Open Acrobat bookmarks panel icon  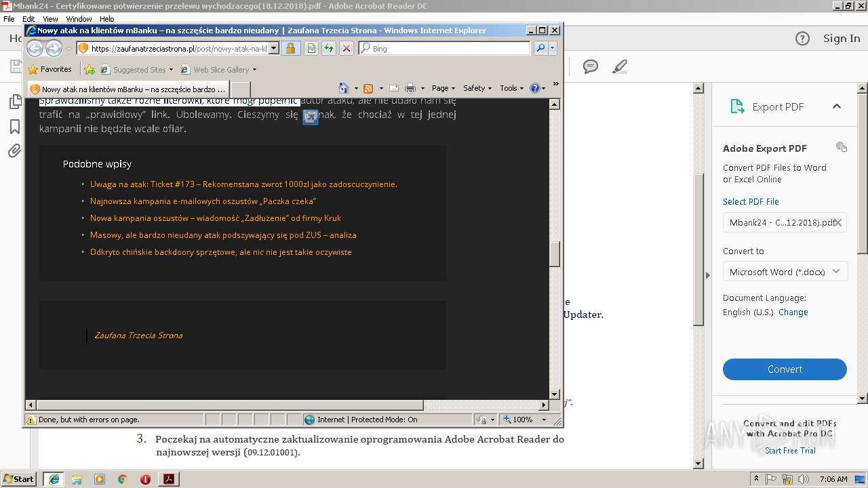pyautogui.click(x=14, y=127)
